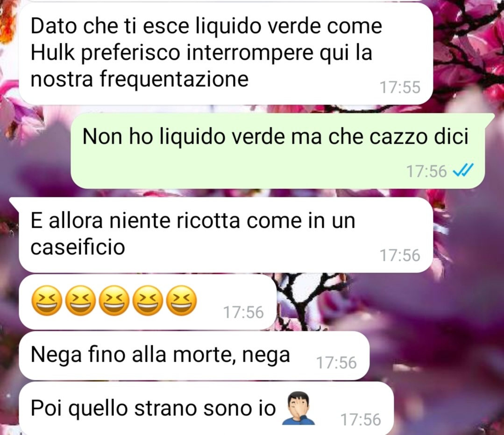The width and height of the screenshot is (504, 435).
Task: Tap the middle laughing emoji
Action: point(114,301)
